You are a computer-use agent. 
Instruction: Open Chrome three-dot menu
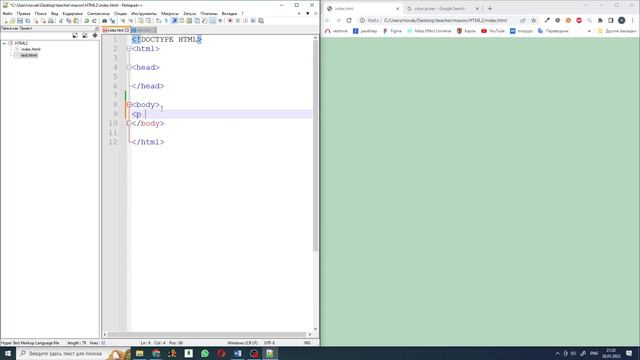[x=633, y=20]
